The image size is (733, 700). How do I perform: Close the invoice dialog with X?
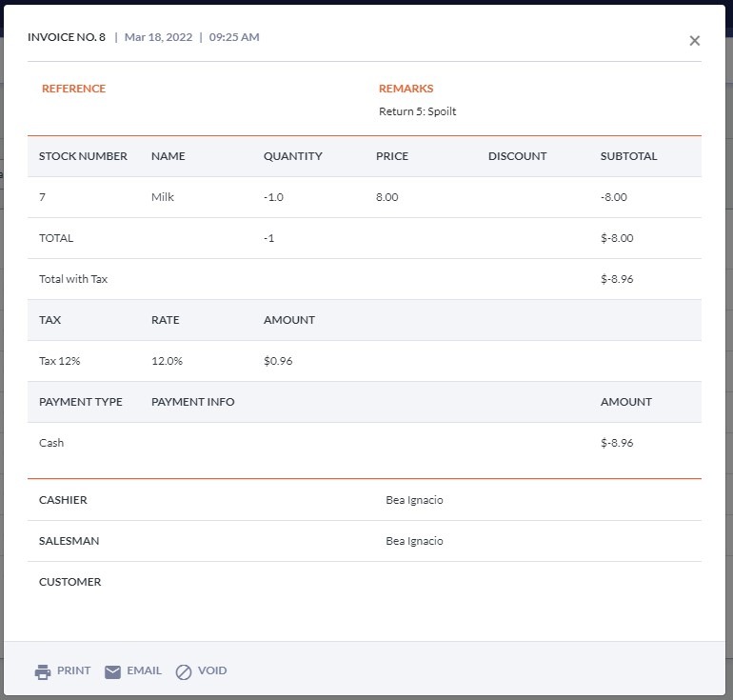[x=694, y=40]
